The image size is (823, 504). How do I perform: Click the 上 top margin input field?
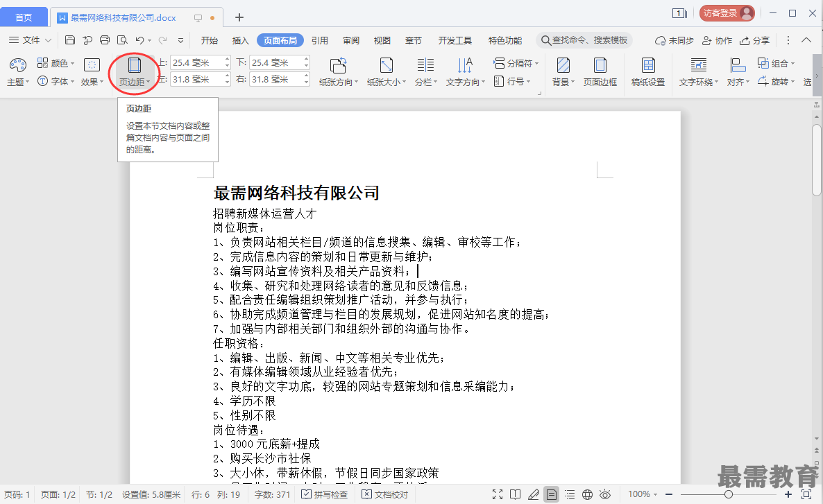point(197,62)
